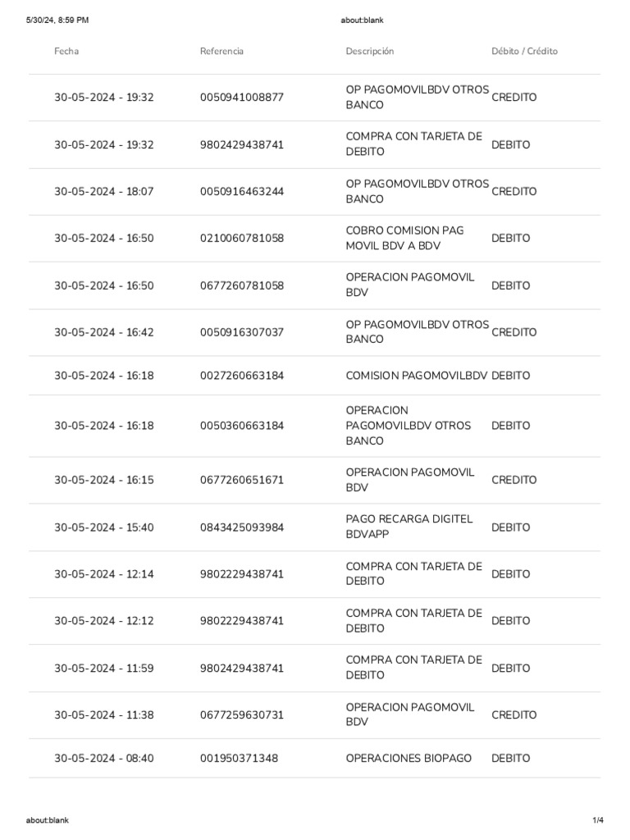Viewport: 630px width, 840px height.
Task: Click the Referencia column header
Action: (x=221, y=51)
